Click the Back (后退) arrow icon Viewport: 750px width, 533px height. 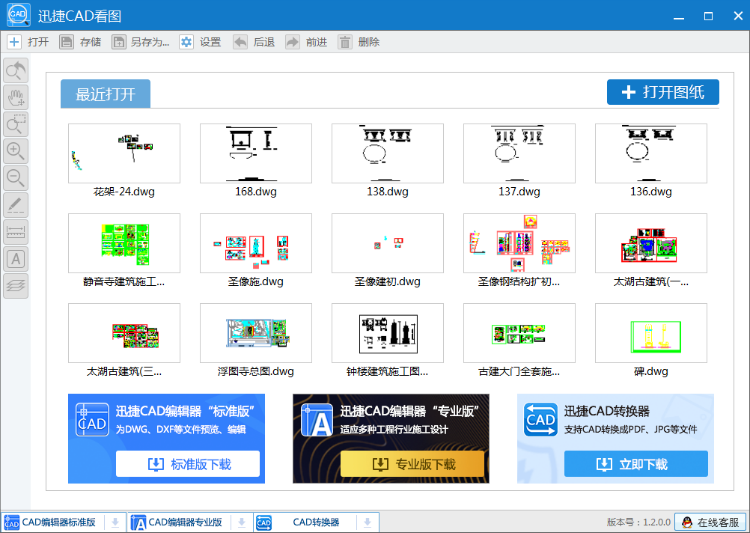click(x=240, y=42)
